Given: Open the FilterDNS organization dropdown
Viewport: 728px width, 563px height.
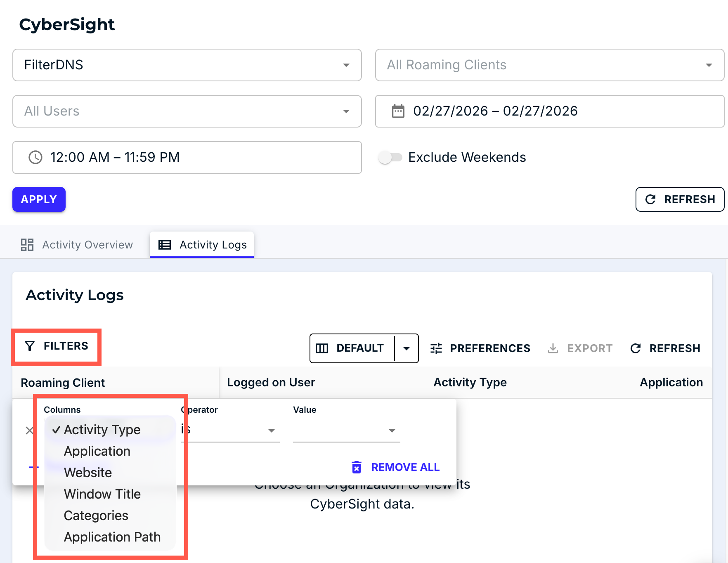Looking at the screenshot, I should (187, 65).
